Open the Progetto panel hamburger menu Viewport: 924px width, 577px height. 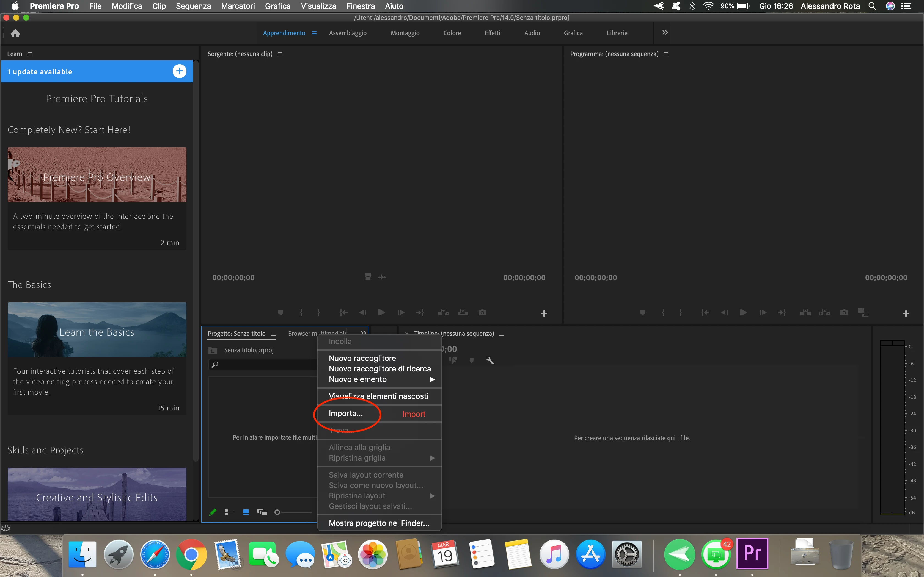tap(273, 334)
